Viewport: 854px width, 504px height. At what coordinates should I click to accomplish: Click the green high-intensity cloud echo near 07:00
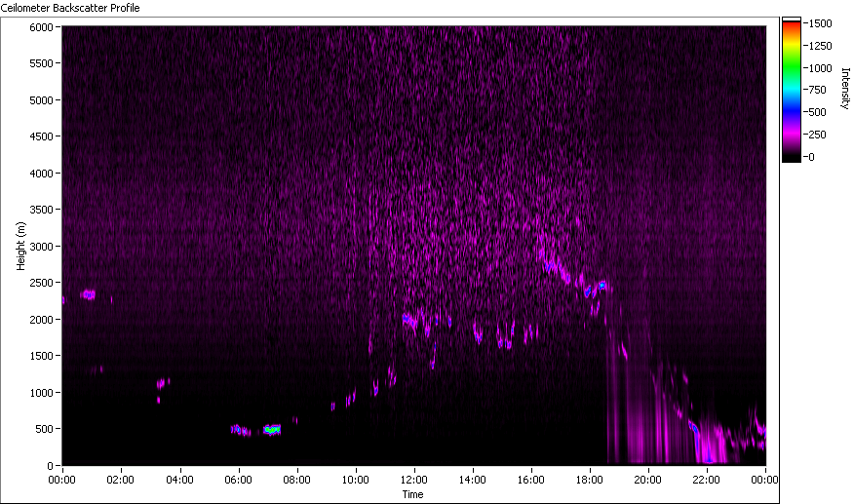(x=272, y=429)
